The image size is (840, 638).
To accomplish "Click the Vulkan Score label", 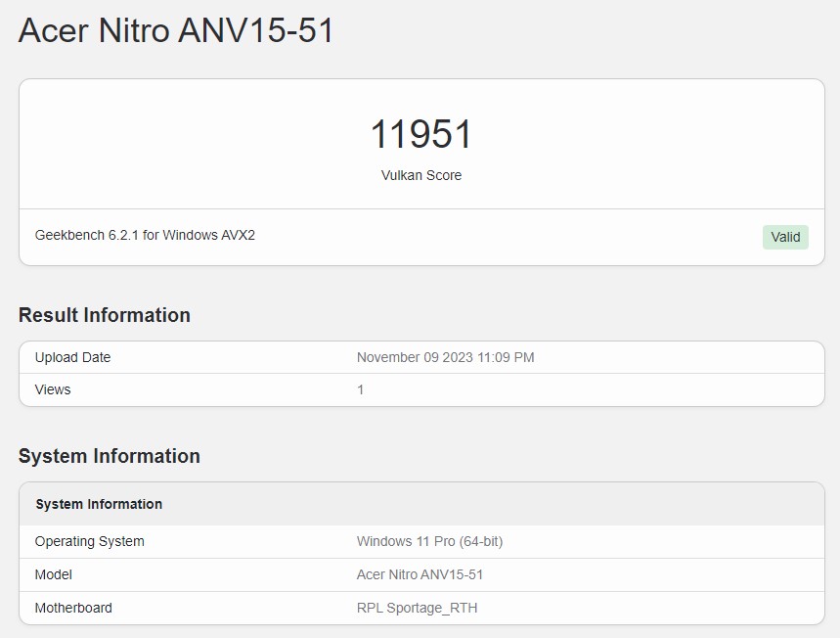I will tap(420, 175).
